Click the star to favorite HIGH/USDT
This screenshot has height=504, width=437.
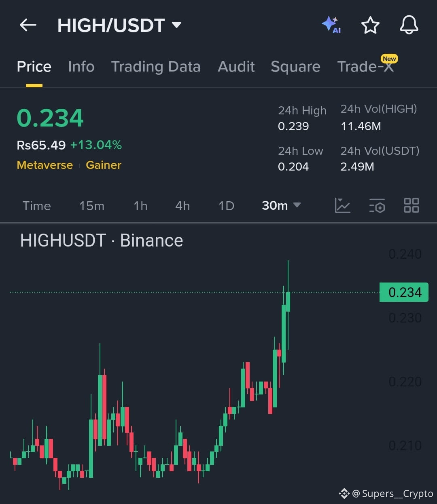click(370, 25)
